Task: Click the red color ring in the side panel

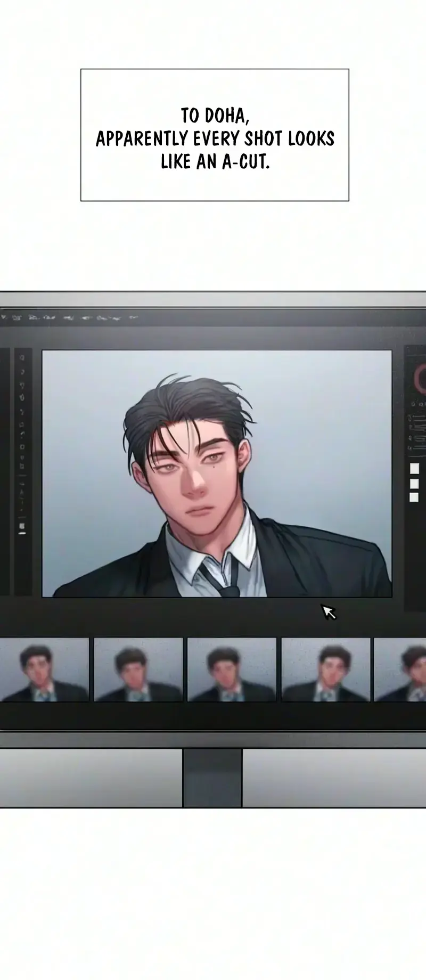Action: click(x=420, y=380)
